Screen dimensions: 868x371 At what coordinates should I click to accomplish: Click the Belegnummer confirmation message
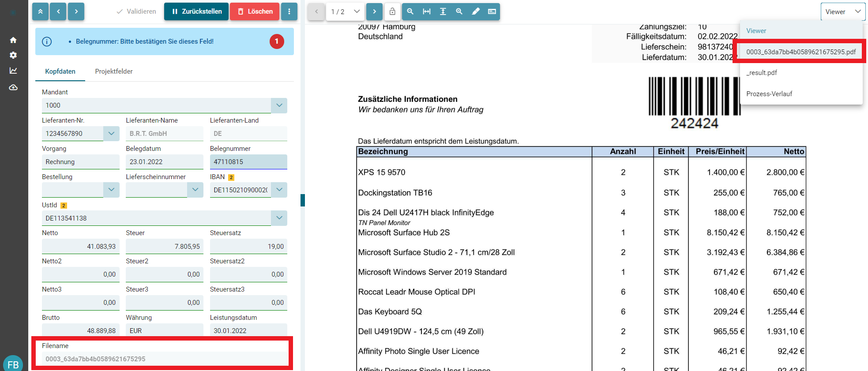coord(145,41)
